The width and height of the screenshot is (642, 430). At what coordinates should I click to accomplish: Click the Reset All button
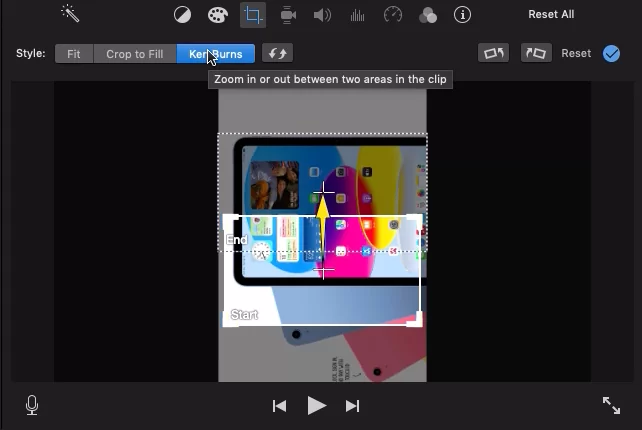click(551, 14)
